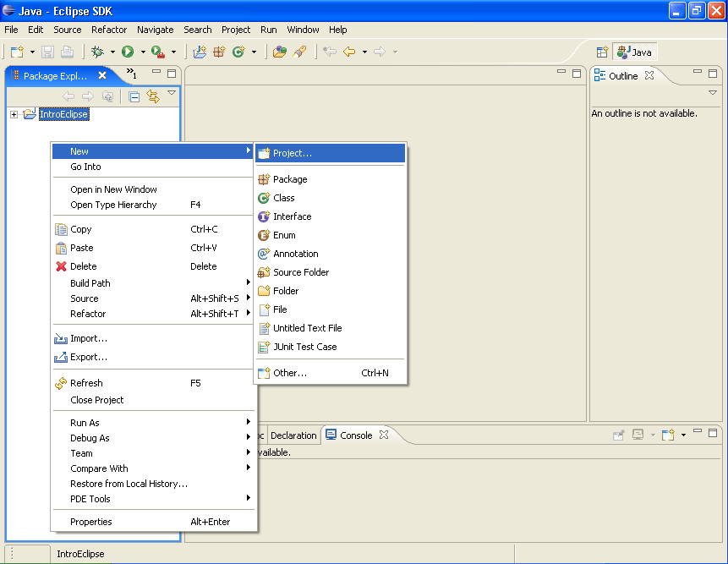Image resolution: width=728 pixels, height=564 pixels.
Task: Click the New Java Project toolbar icon
Action: click(x=200, y=52)
